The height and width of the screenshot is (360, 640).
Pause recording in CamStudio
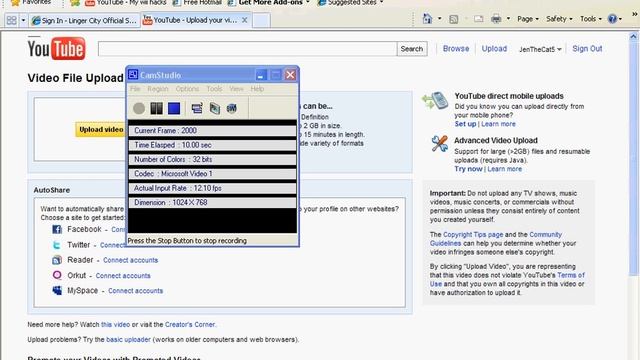point(156,108)
